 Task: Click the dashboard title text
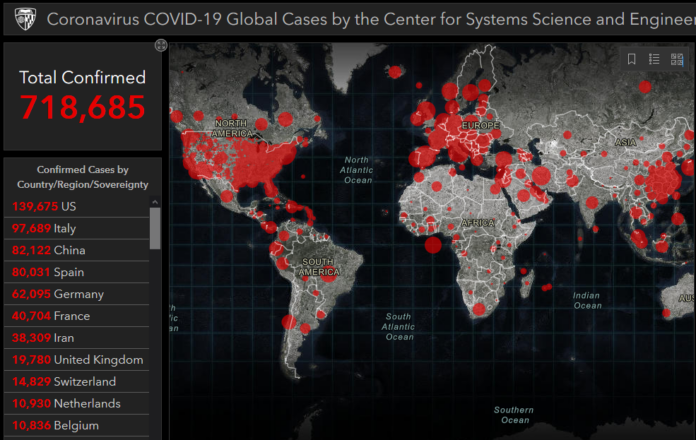click(x=371, y=20)
